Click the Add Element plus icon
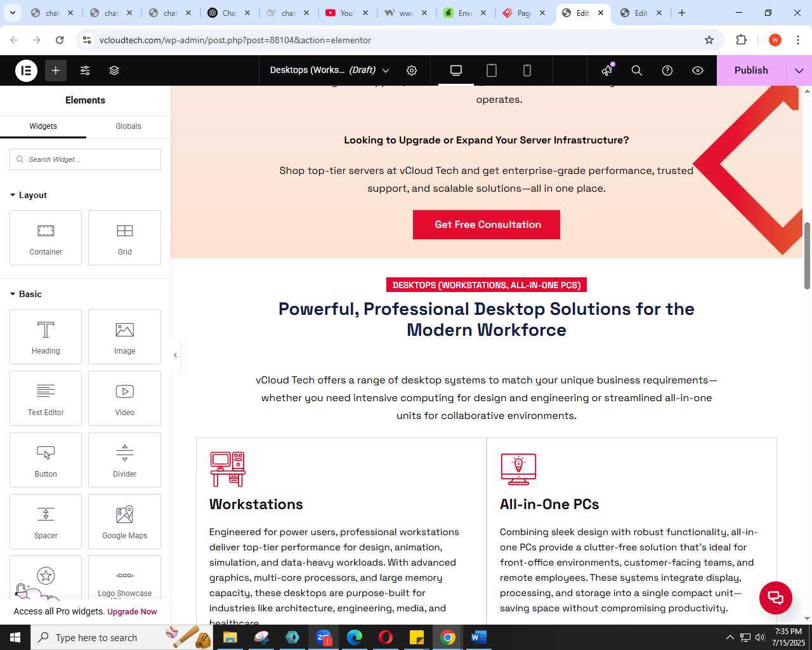The image size is (812, 650). [x=56, y=70]
